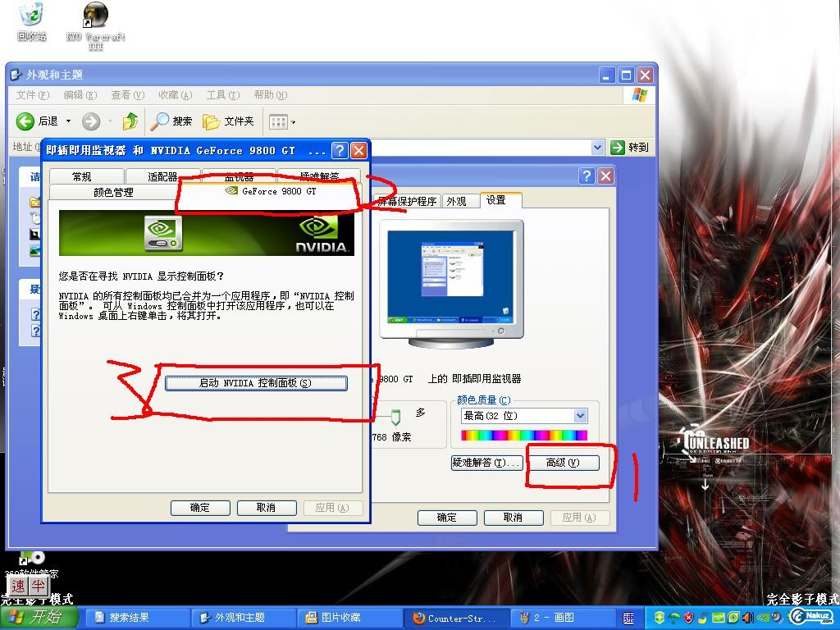
Task: Click 取消 in the NVIDIA dialog
Action: click(x=267, y=507)
